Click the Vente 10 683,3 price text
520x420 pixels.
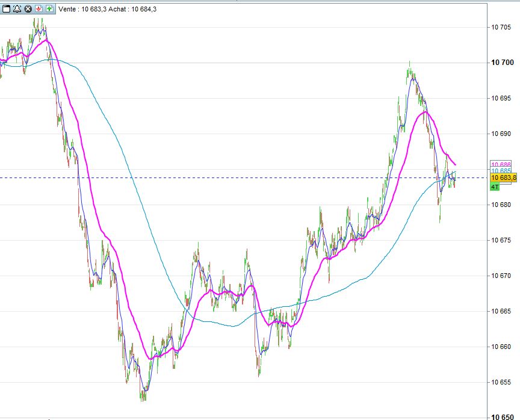point(82,9)
